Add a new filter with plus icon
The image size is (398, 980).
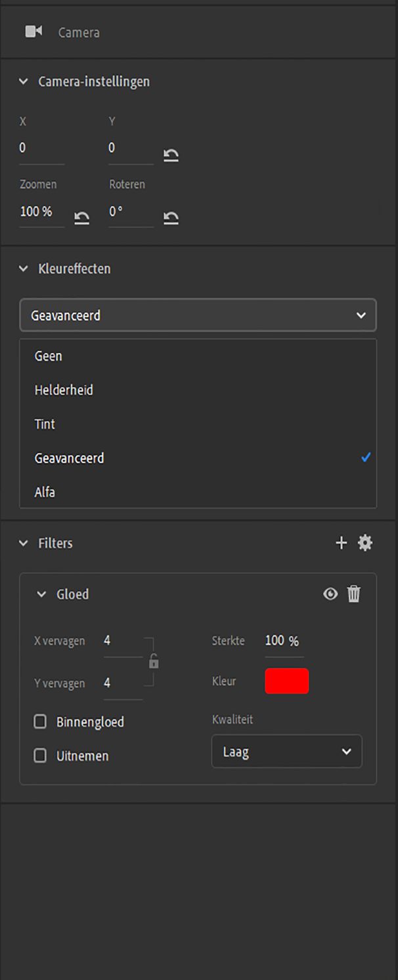click(x=341, y=542)
